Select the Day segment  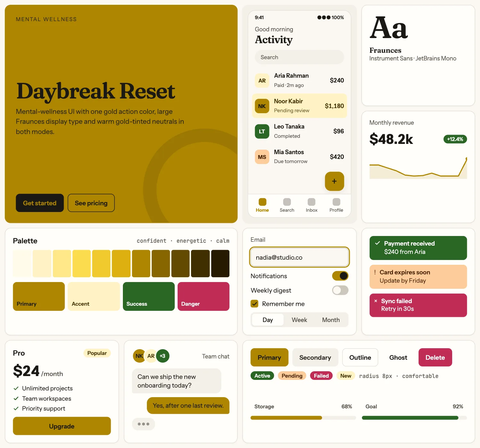point(268,320)
